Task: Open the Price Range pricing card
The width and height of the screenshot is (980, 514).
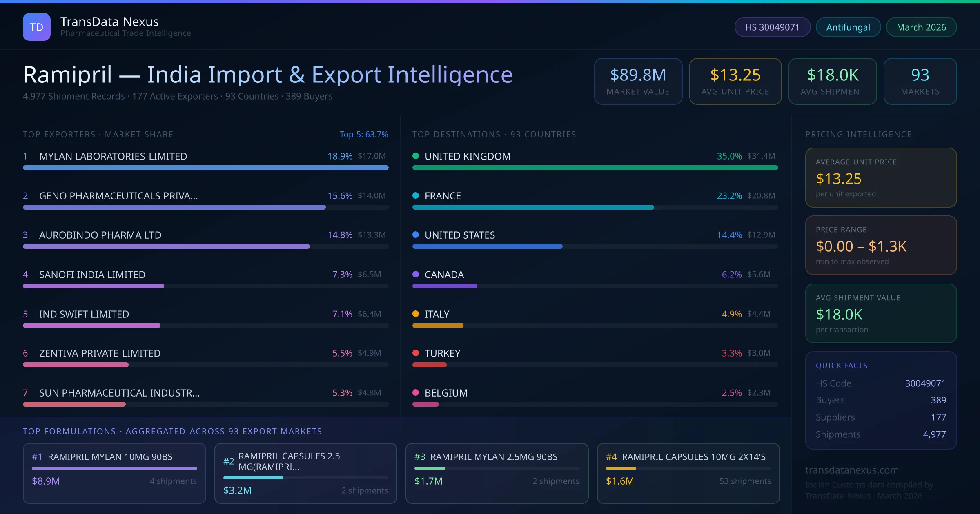Action: pos(881,245)
